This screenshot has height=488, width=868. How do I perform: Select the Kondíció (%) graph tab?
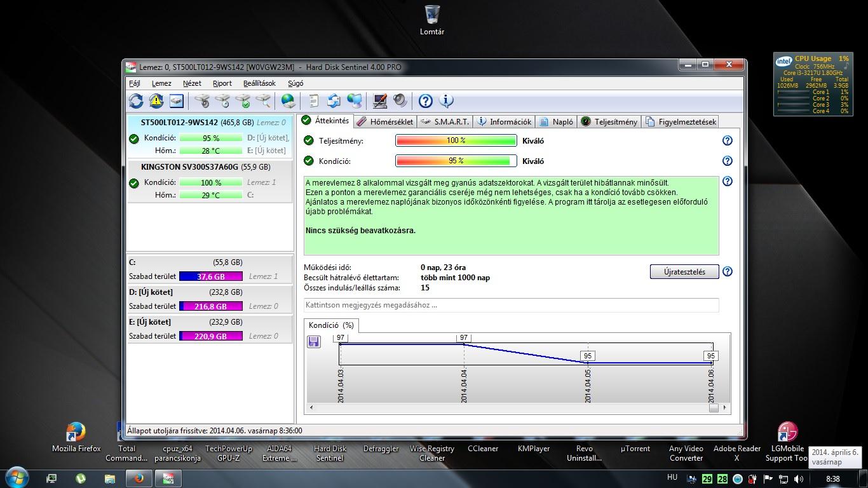[331, 325]
